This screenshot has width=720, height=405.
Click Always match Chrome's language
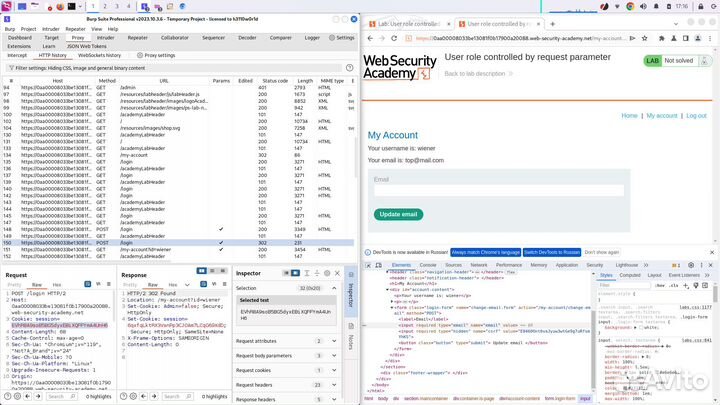click(485, 253)
